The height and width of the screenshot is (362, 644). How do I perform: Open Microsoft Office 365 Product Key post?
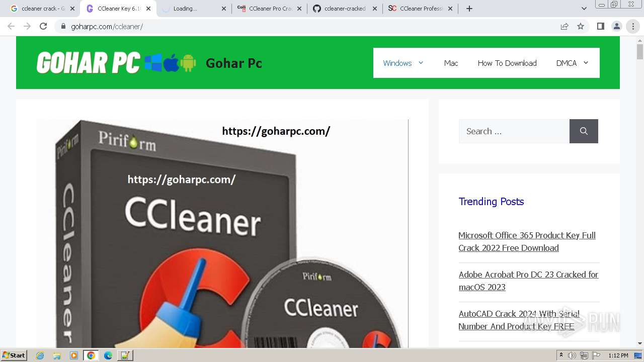pyautogui.click(x=527, y=241)
